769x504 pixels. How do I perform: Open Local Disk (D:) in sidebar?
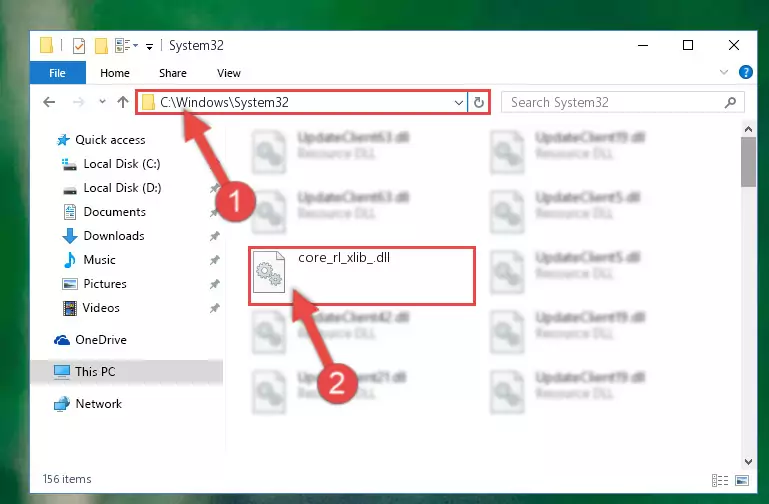point(122,188)
